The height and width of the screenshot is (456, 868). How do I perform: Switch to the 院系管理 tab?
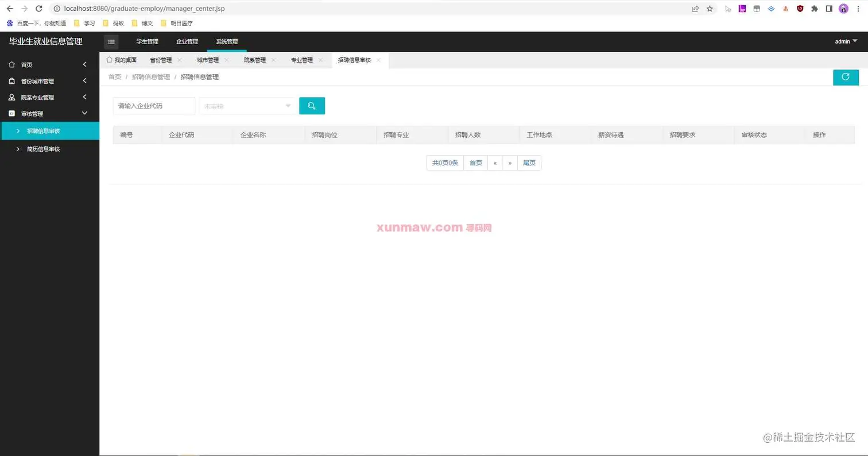point(255,60)
